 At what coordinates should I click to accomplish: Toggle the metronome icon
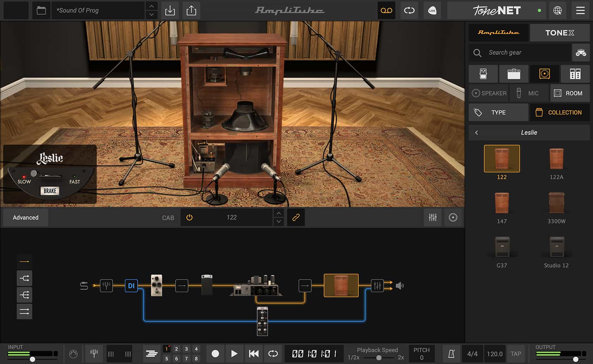click(x=451, y=354)
